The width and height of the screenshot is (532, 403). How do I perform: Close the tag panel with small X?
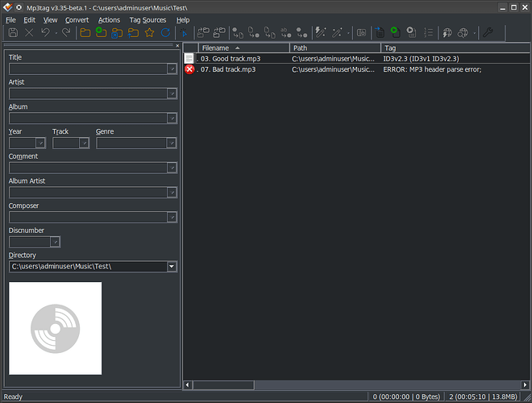coord(177,45)
